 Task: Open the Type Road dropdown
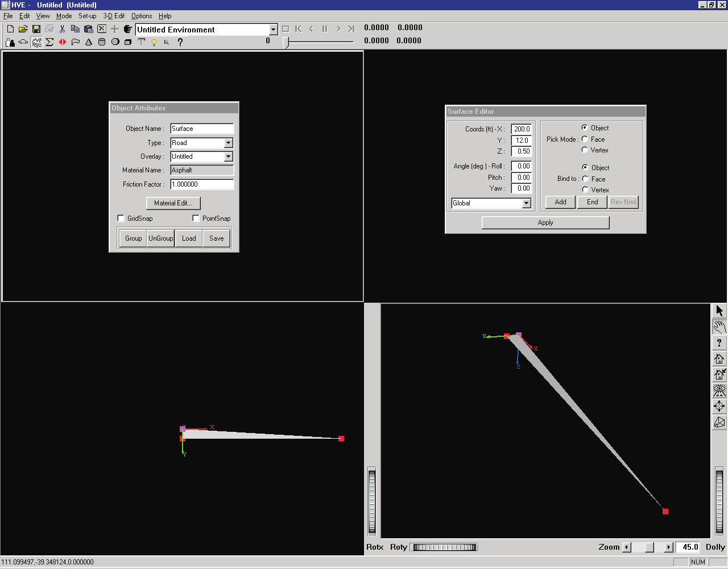[x=228, y=143]
